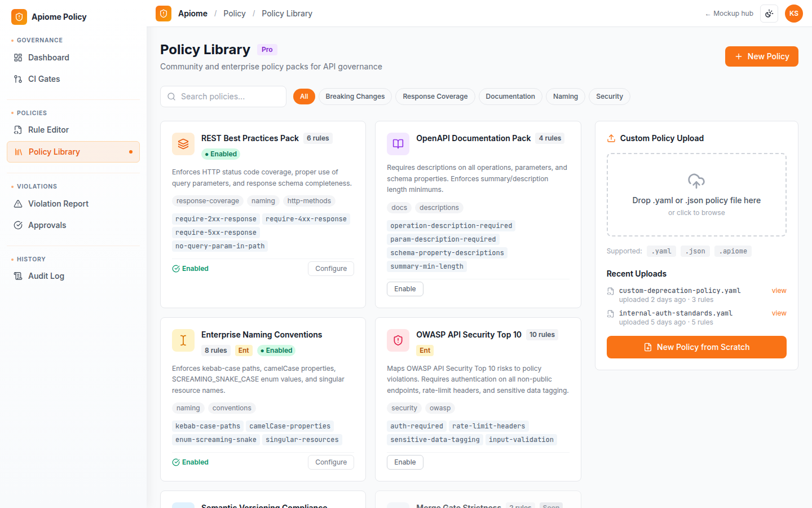Configure the REST Best Practices Pack
The image size is (812, 508).
[x=331, y=269]
